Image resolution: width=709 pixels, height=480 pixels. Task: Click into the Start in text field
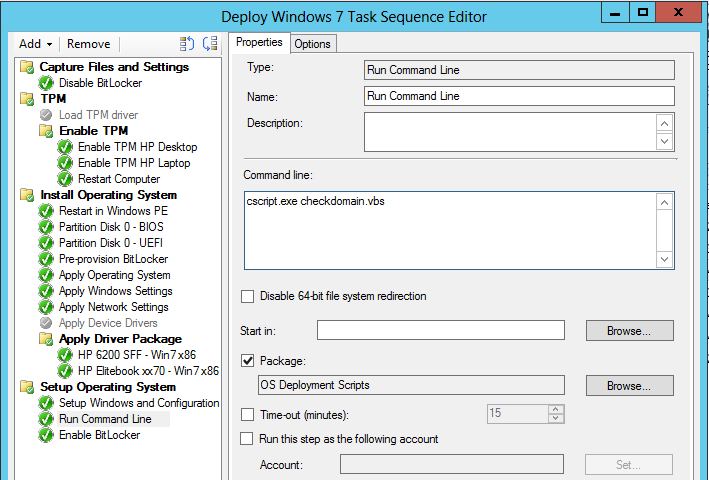coord(440,330)
